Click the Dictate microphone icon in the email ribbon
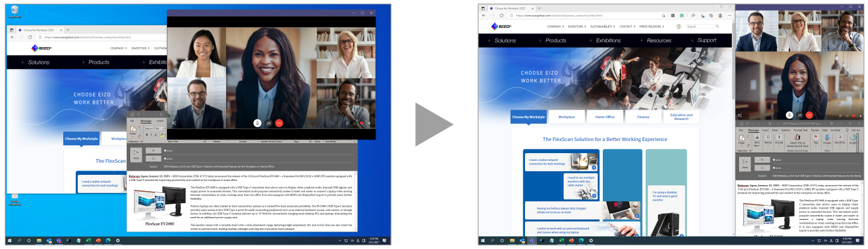Image resolution: width=868 pixels, height=249 pixels. coord(827,137)
